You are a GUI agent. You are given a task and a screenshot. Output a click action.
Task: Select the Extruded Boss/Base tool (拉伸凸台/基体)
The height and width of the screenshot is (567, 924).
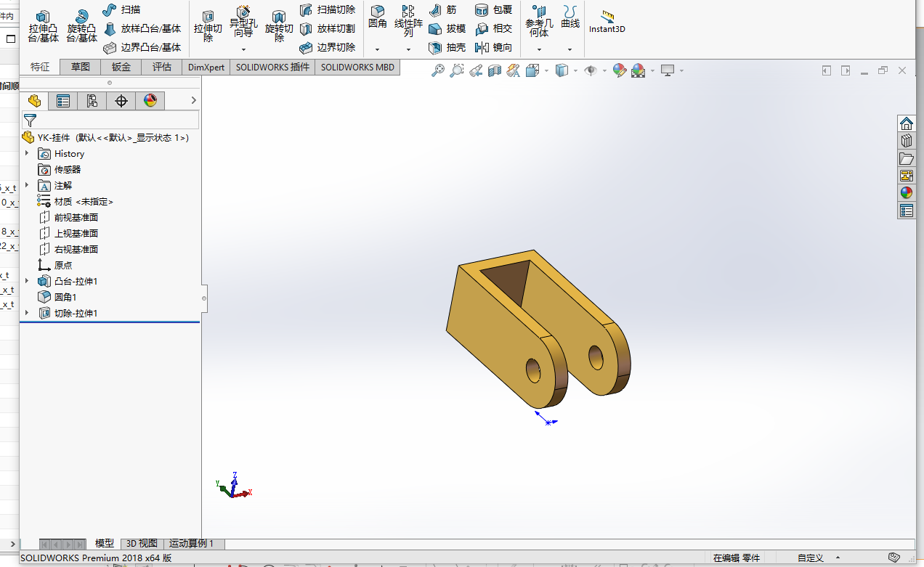pyautogui.click(x=44, y=27)
